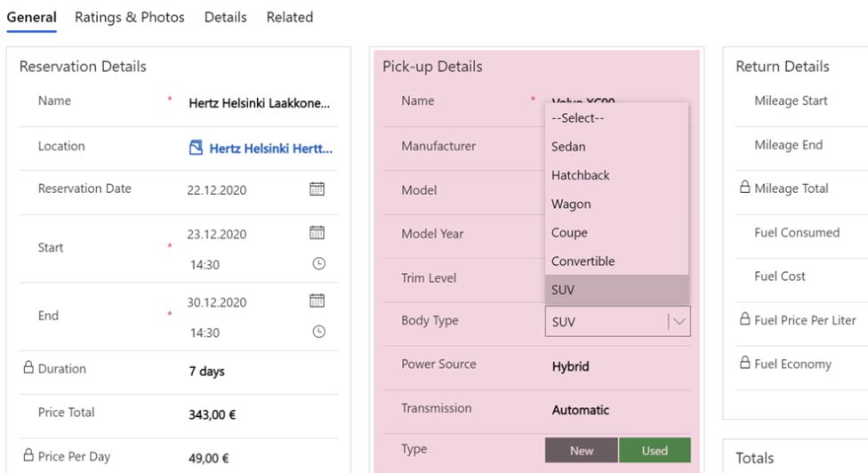
Task: Click the Fuel Cost label
Action: pos(779,276)
